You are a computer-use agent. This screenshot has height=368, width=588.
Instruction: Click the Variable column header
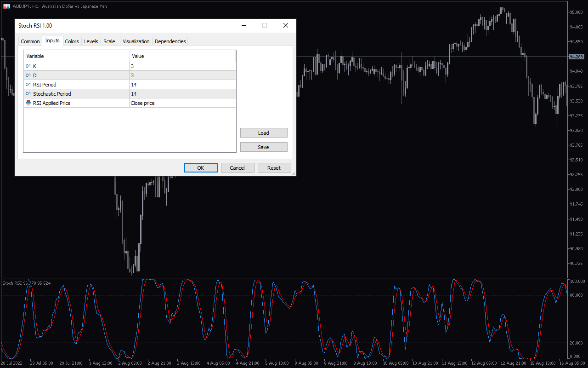tap(76, 56)
